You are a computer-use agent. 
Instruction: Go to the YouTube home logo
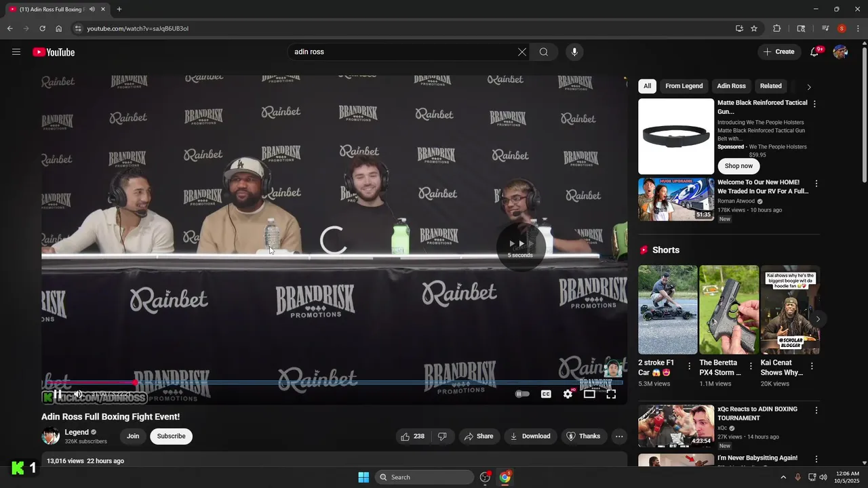(x=54, y=52)
